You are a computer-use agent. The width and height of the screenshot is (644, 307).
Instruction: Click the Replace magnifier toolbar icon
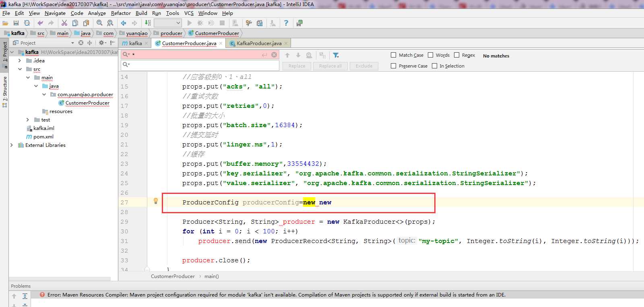coord(110,23)
